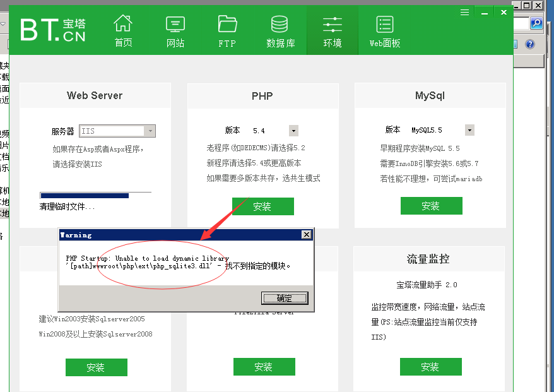Click 建议Win2003安装Sqlserver2005 text
554x392 pixels.
click(x=92, y=319)
